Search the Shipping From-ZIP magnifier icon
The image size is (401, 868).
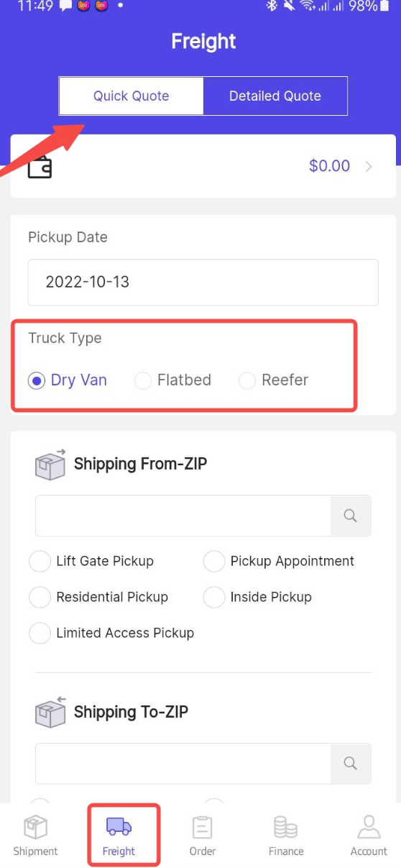[351, 516]
